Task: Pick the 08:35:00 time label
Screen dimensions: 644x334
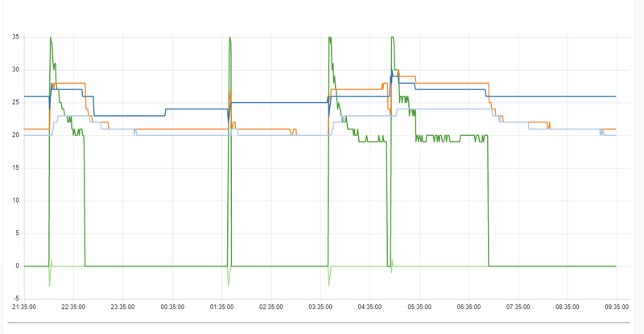Action: [x=568, y=307]
